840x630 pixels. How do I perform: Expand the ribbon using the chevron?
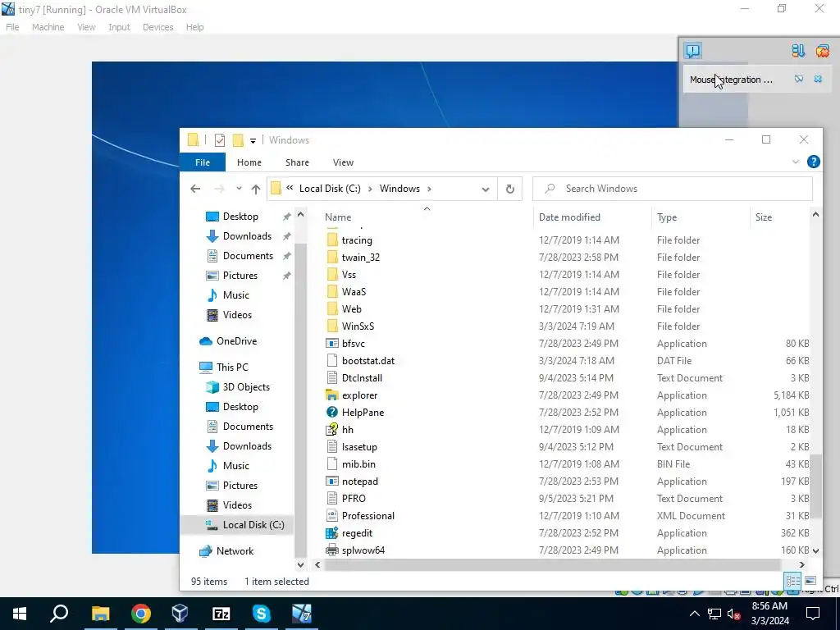(796, 162)
